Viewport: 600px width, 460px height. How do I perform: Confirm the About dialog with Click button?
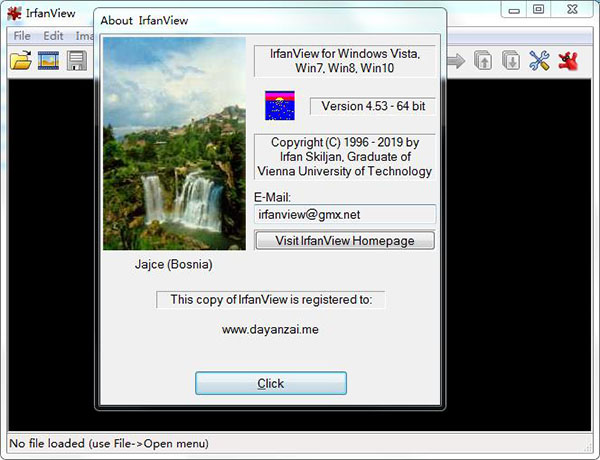pos(271,383)
